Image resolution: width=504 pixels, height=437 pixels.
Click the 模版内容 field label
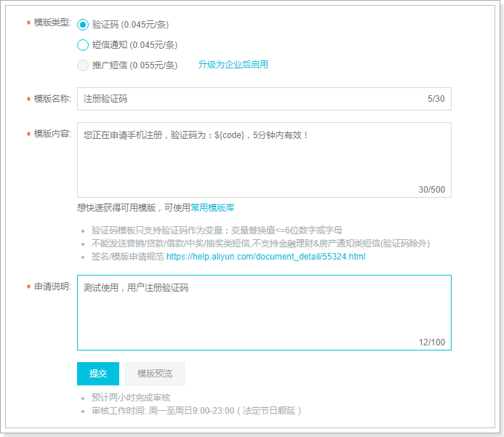52,134
